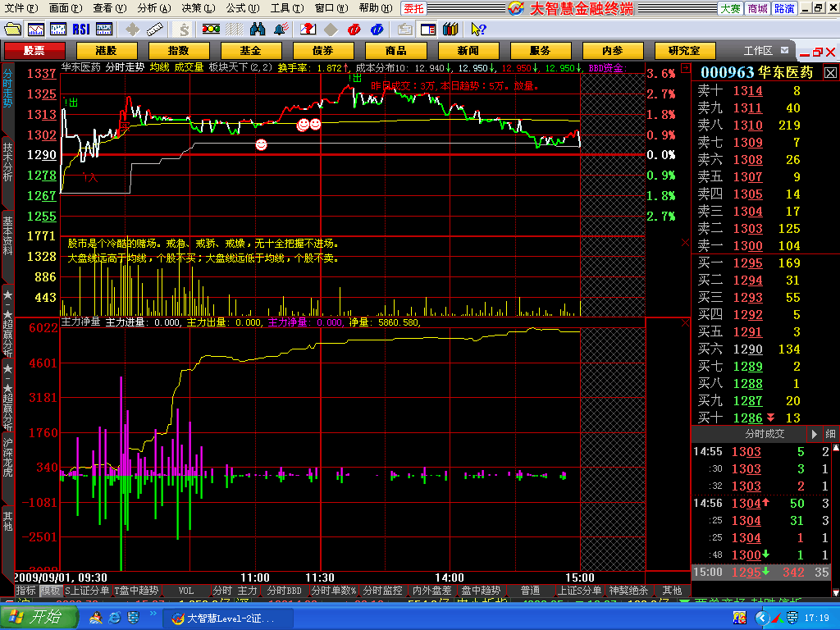The height and width of the screenshot is (630, 840).
Task: Select the ruler measuring tool icon
Action: 155,29
